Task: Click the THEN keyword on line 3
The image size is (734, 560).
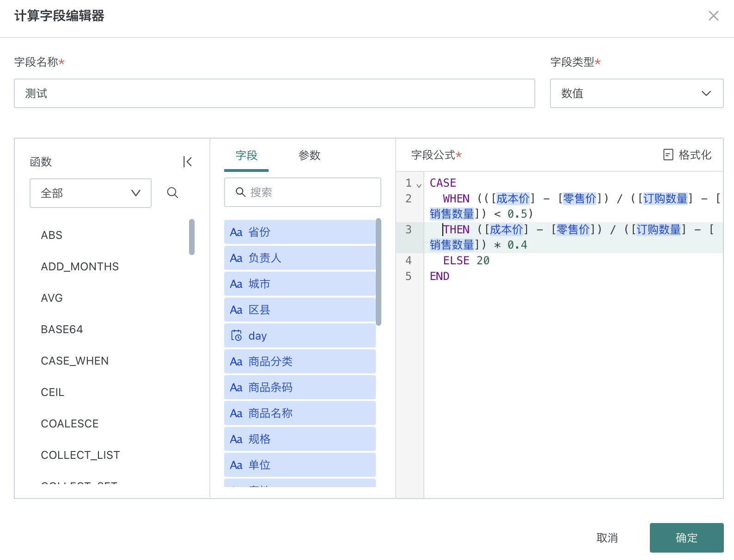Action: click(456, 230)
